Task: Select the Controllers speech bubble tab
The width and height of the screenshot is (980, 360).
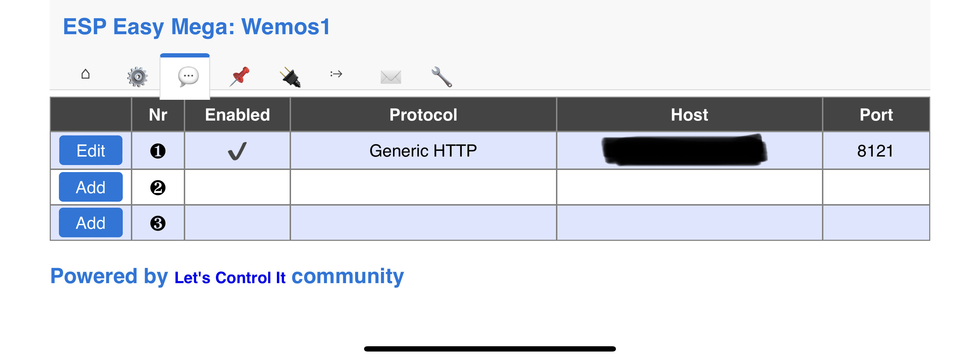Action: point(188,77)
